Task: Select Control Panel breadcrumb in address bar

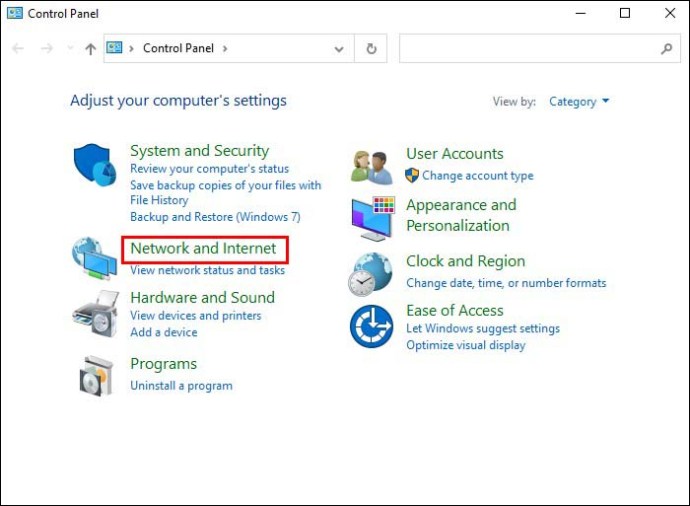Action: pos(178,48)
